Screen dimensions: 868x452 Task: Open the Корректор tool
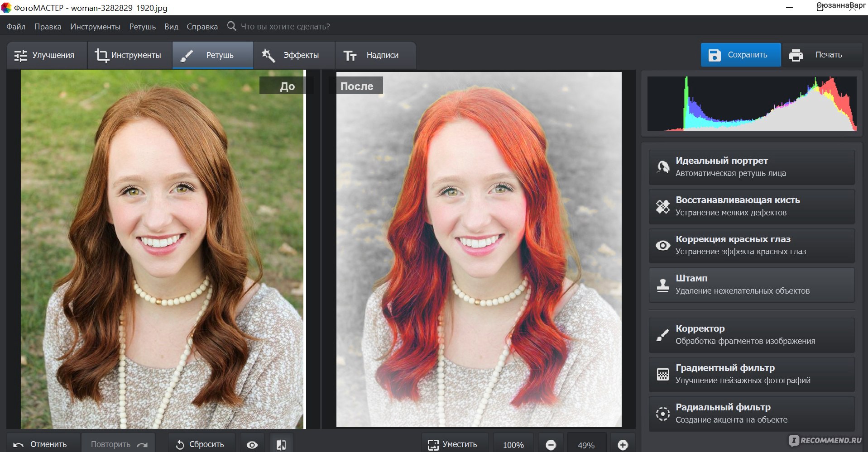pyautogui.click(x=752, y=335)
